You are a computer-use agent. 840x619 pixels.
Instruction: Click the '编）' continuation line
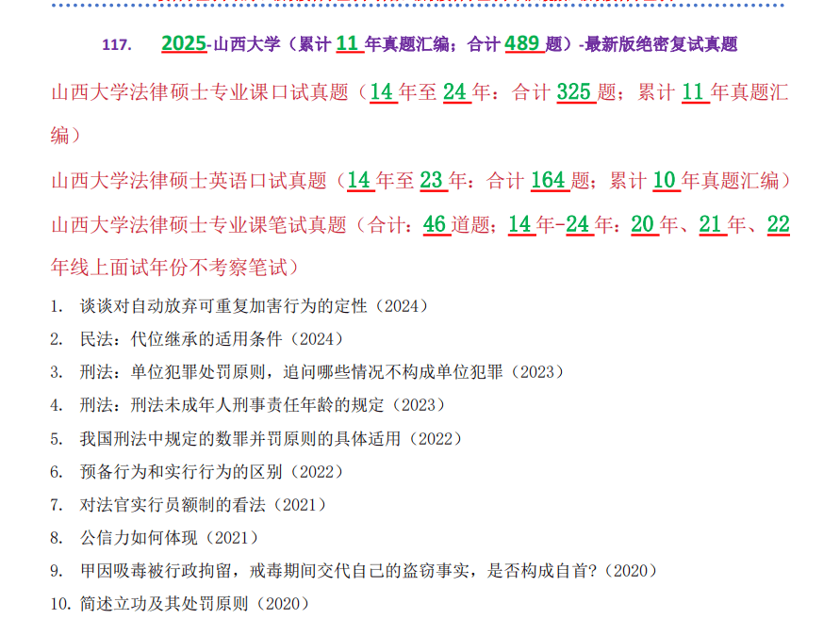click(65, 135)
